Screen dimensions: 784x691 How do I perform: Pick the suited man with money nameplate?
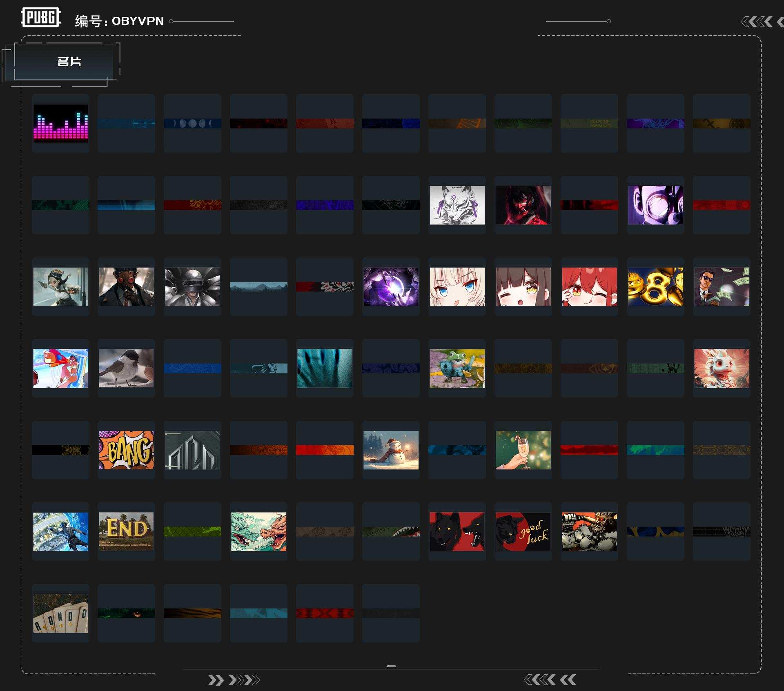click(x=722, y=287)
